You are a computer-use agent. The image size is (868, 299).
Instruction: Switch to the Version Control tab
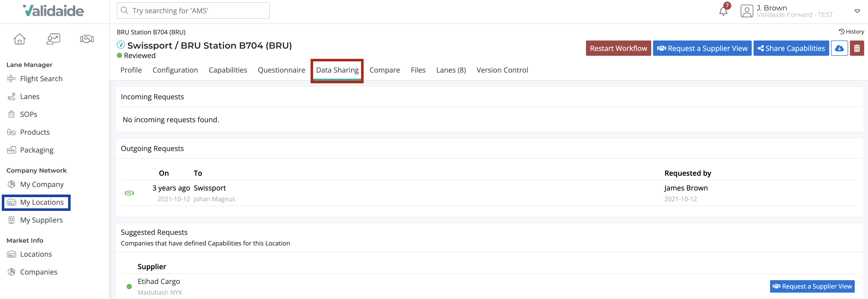point(502,70)
